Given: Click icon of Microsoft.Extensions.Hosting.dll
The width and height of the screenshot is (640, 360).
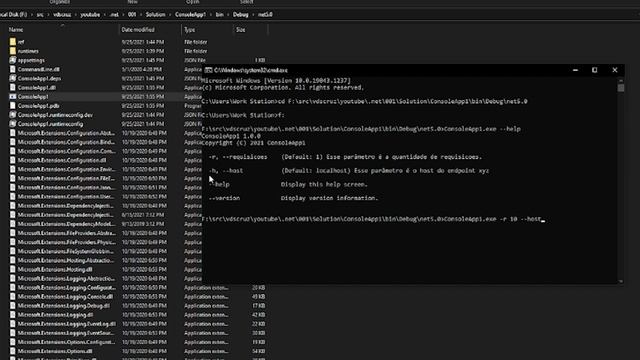Looking at the screenshot, I should (13, 269).
